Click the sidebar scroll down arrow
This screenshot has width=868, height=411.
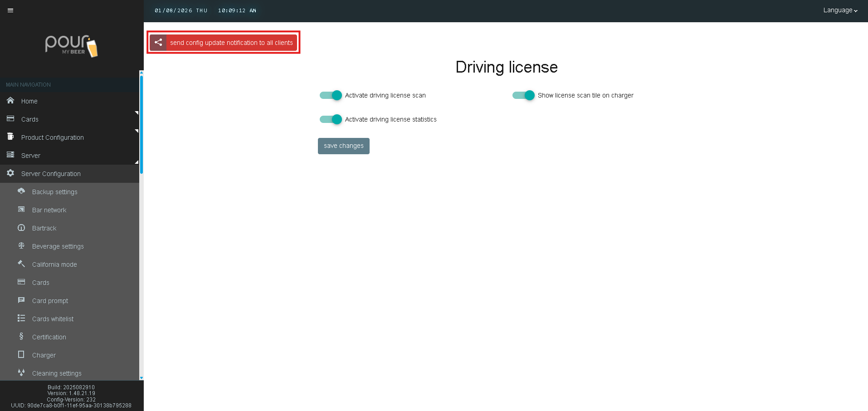(x=141, y=377)
